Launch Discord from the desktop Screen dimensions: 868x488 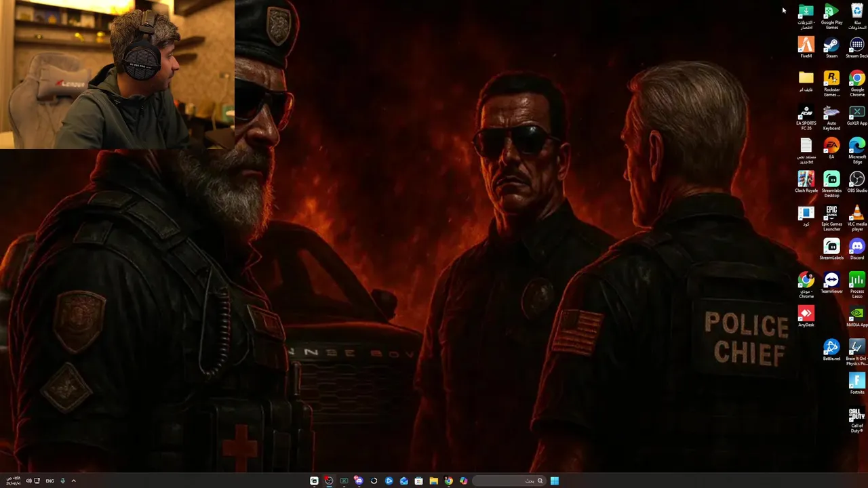point(857,249)
